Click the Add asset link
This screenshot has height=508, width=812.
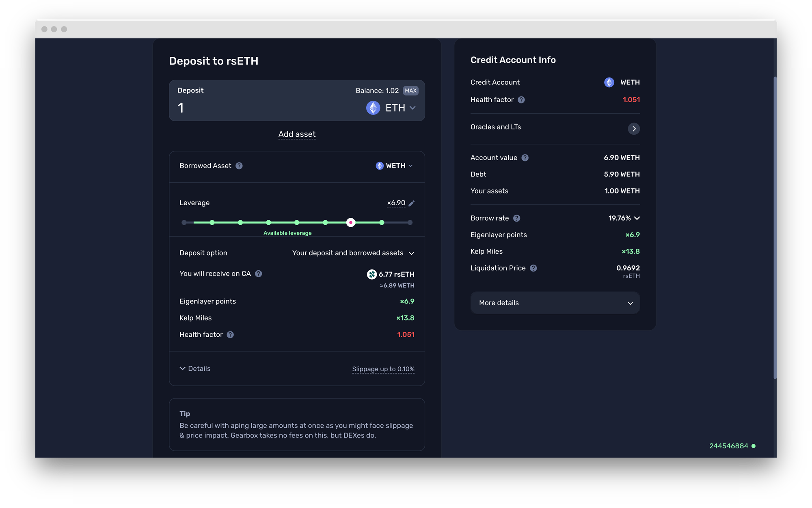(x=297, y=134)
